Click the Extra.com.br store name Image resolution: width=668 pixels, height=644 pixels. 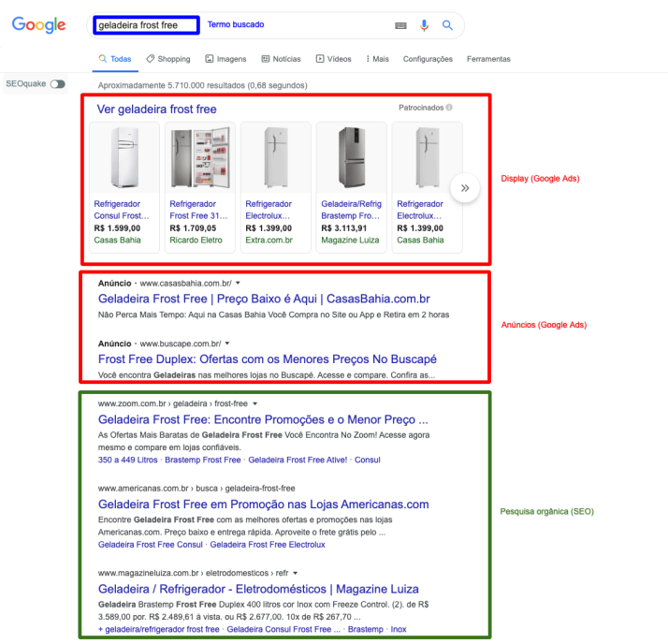[269, 240]
